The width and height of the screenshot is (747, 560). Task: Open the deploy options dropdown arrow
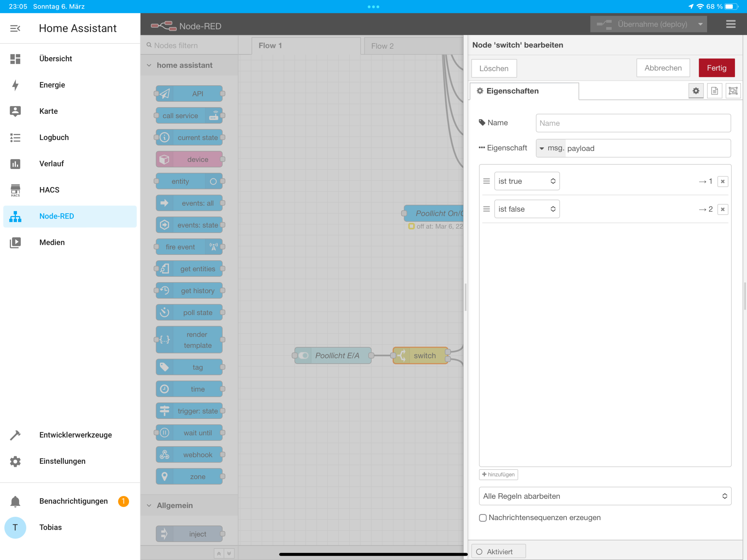click(700, 24)
